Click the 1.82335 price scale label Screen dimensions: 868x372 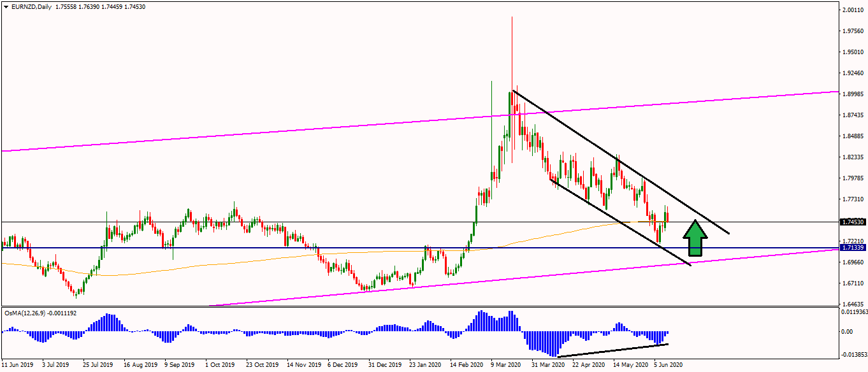(852, 157)
